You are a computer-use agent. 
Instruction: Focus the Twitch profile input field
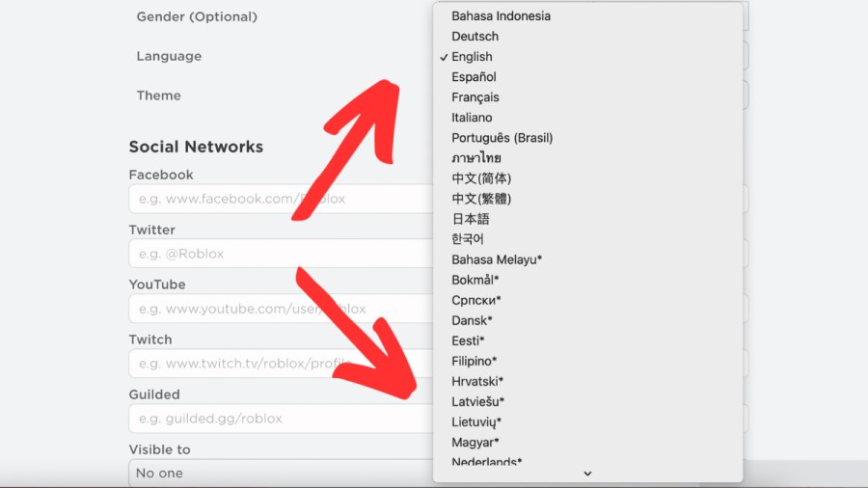[x=280, y=364]
